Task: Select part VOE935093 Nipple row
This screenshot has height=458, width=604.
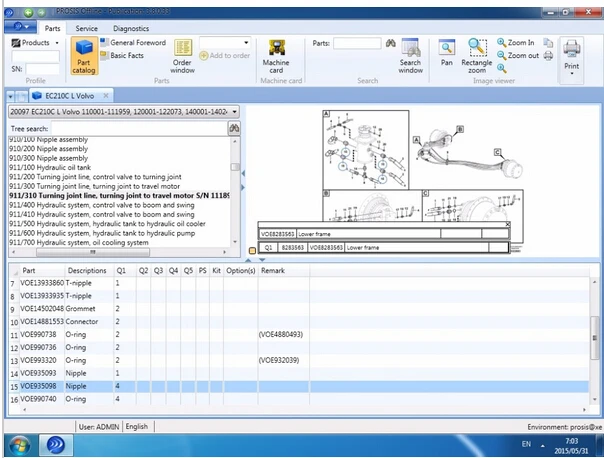Action: 299,373
